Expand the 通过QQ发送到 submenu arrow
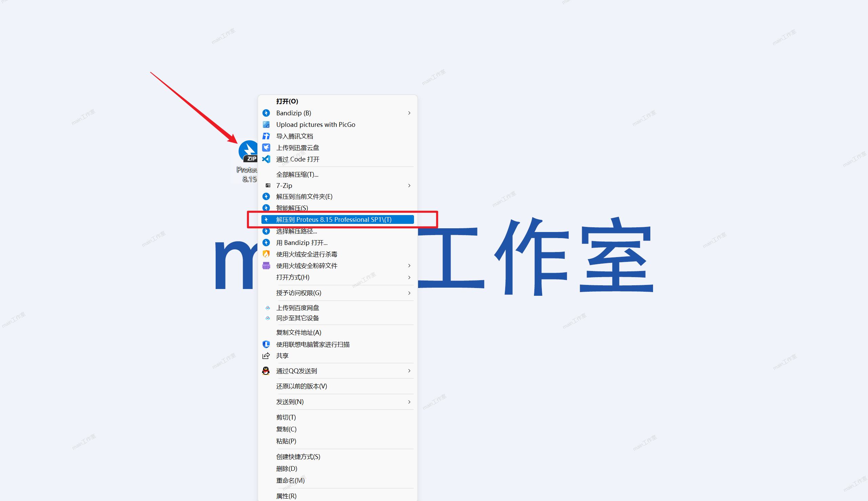Screen dimensions: 868x501 pos(409,371)
